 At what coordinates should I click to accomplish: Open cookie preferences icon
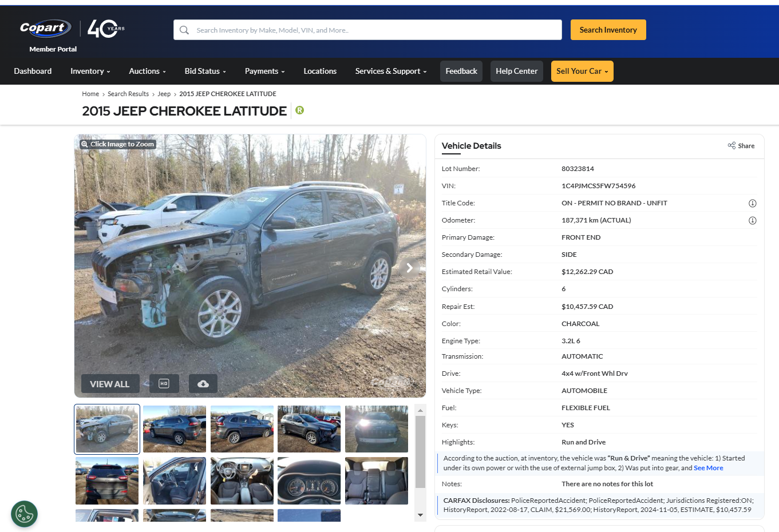click(24, 514)
